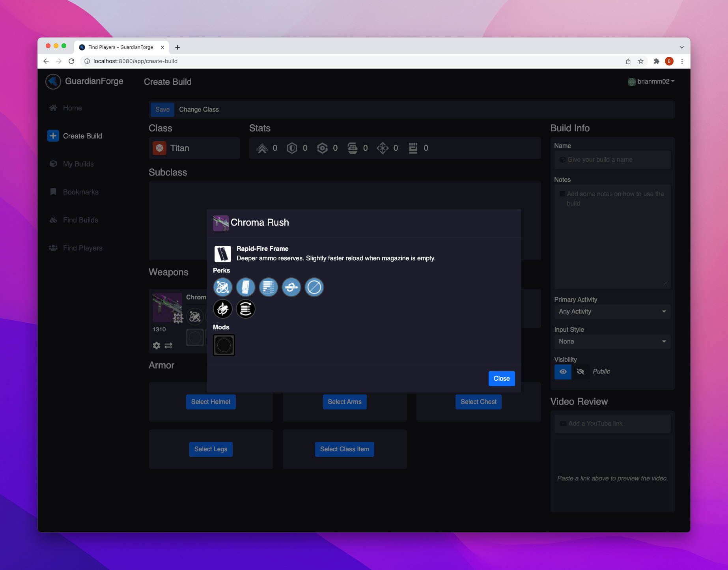Click the Select Arms button
This screenshot has height=570, width=728.
(345, 402)
